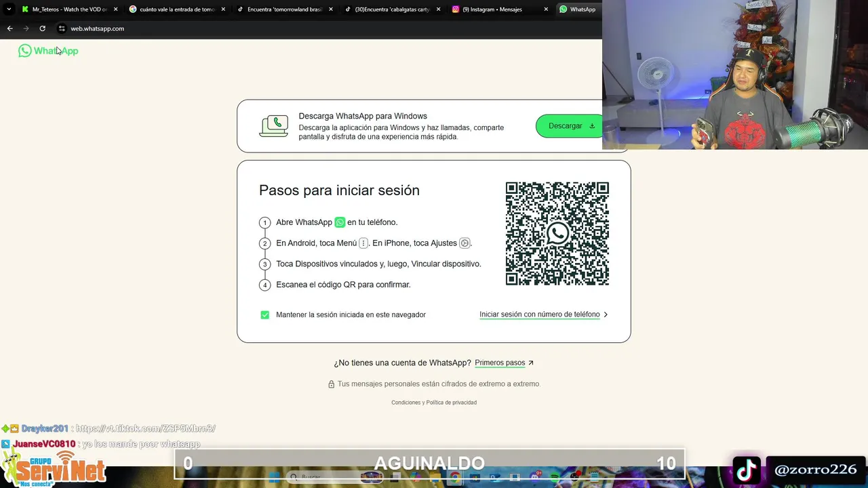Click the Drayker201 username in chat
868x488 pixels.
tap(45, 428)
